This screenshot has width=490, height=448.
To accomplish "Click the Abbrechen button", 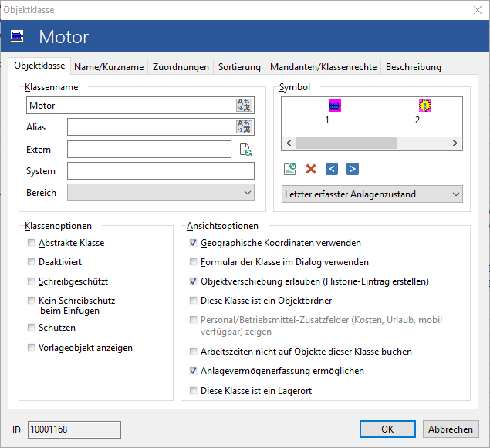I will coord(451,429).
